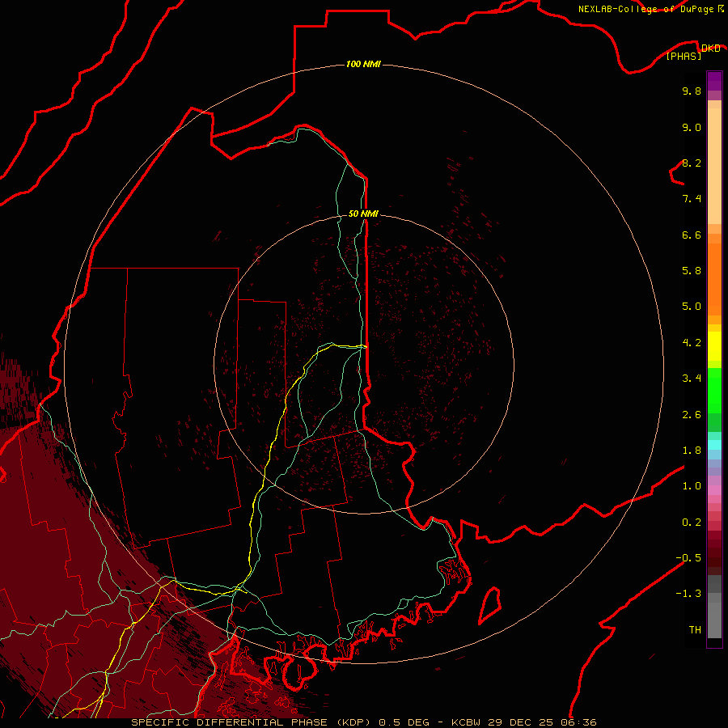Click the 50 NMI range ring label
The width and height of the screenshot is (728, 728).
(363, 214)
